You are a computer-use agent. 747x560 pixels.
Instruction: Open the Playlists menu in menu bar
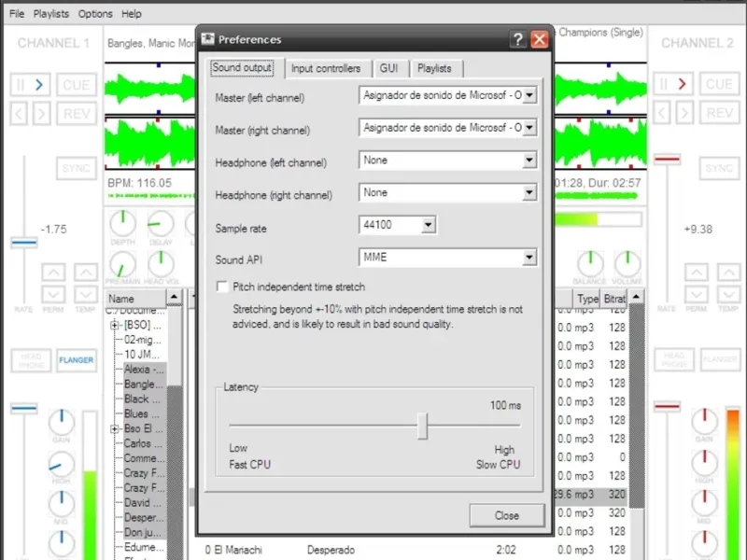point(51,14)
